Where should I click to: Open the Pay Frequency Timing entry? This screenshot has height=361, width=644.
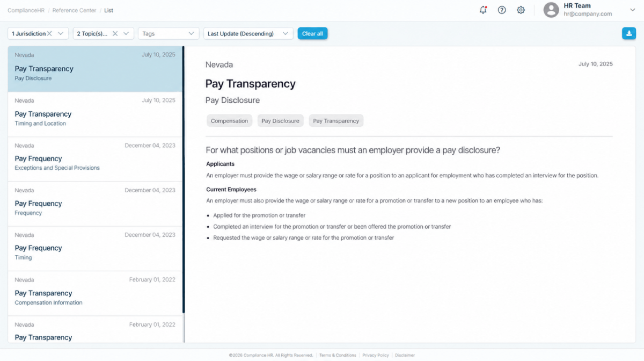coord(95,248)
